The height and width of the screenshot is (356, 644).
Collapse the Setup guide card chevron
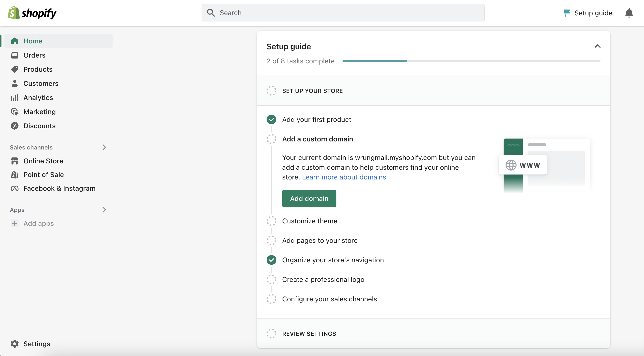point(597,46)
